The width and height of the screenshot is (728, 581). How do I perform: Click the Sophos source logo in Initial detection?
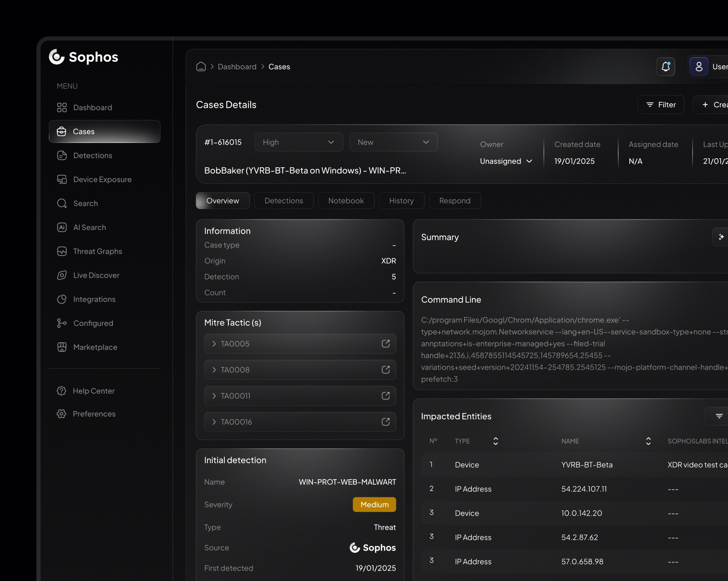(373, 548)
